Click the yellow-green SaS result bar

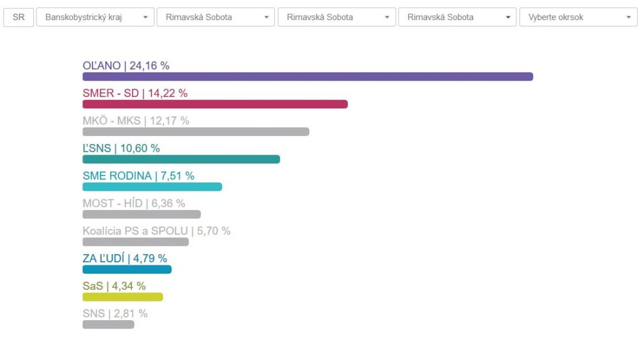click(x=123, y=297)
